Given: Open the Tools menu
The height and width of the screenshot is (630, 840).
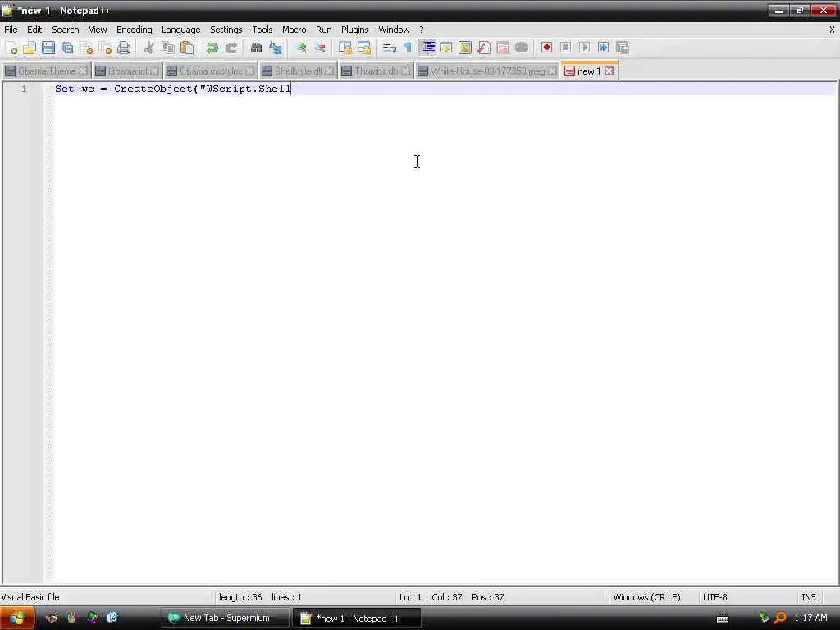Looking at the screenshot, I should (x=262, y=30).
